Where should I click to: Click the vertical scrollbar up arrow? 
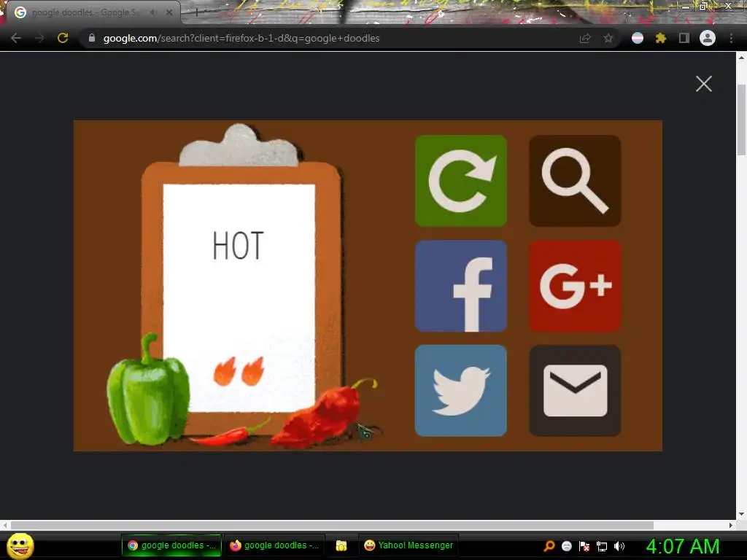[x=741, y=58]
